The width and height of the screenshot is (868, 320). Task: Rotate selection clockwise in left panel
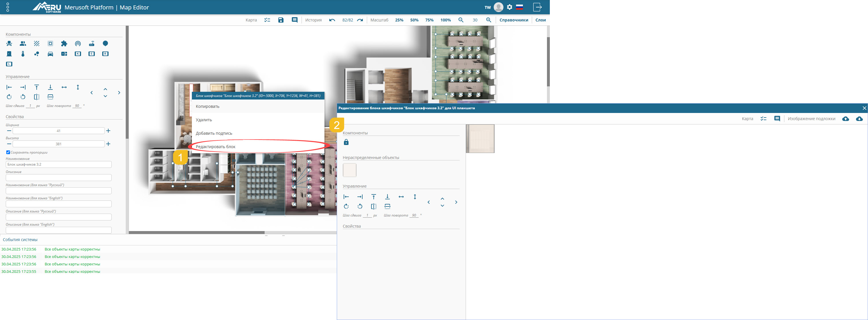[x=9, y=97]
